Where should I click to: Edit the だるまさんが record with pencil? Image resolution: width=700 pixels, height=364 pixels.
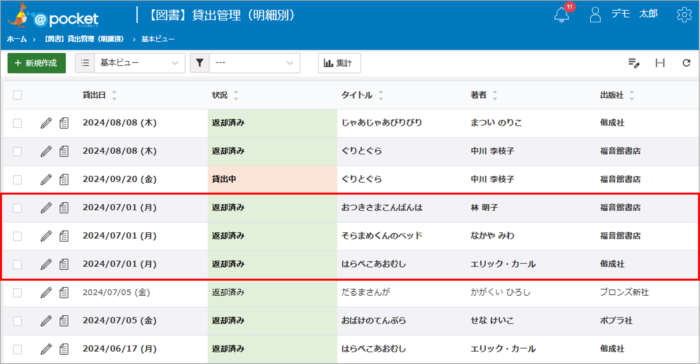pyautogui.click(x=46, y=293)
